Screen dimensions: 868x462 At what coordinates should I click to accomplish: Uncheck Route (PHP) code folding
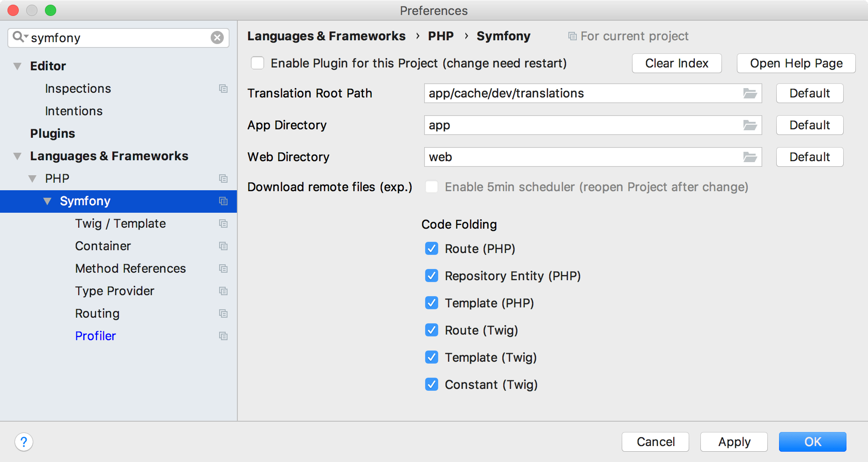click(x=432, y=249)
